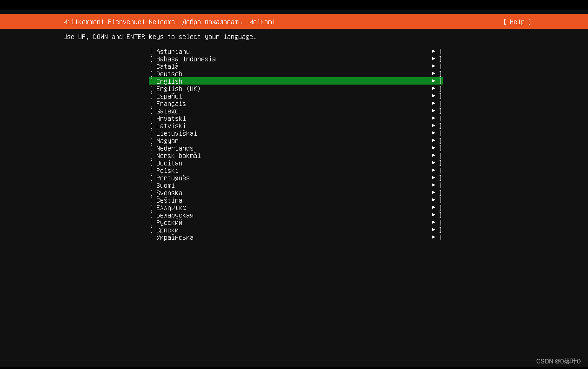Pick Русский language

click(x=295, y=223)
